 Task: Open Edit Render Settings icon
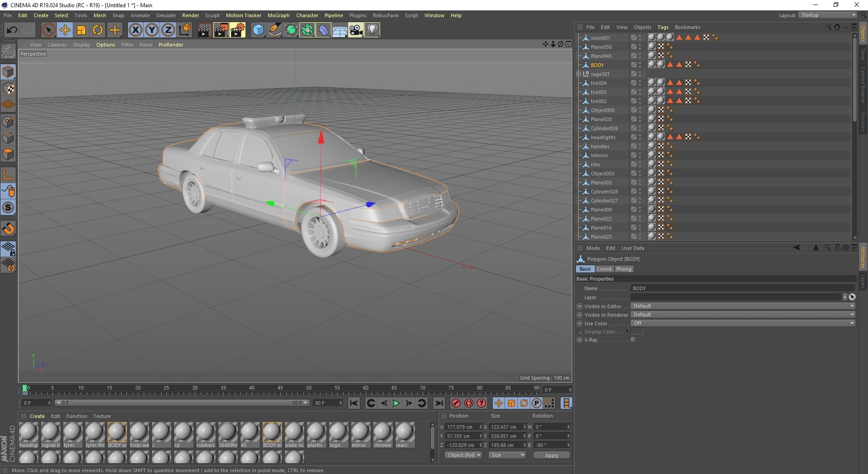click(237, 30)
